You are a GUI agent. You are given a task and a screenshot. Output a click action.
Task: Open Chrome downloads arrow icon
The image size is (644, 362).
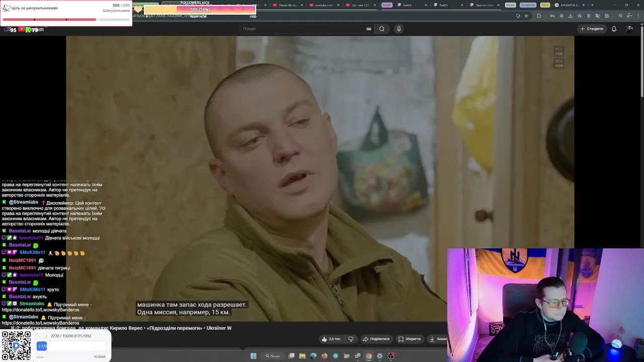tap(571, 16)
